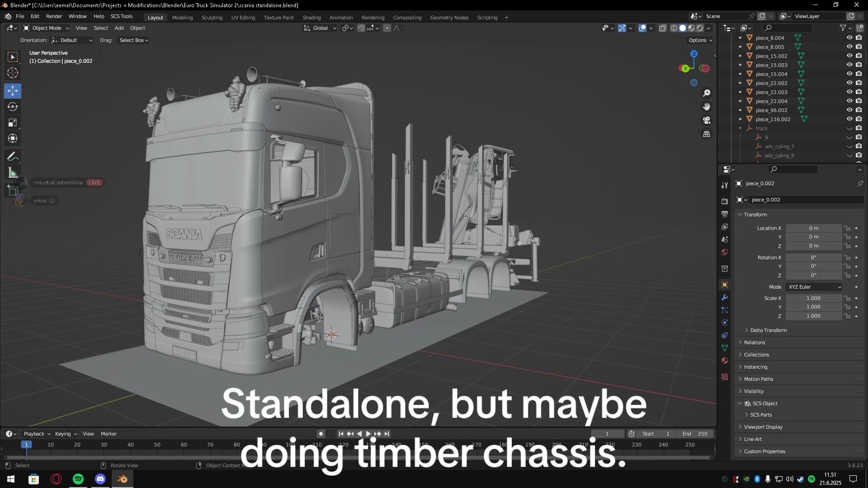Open the SCS Tools menu
Screen dimensions: 868x488
(122, 16)
